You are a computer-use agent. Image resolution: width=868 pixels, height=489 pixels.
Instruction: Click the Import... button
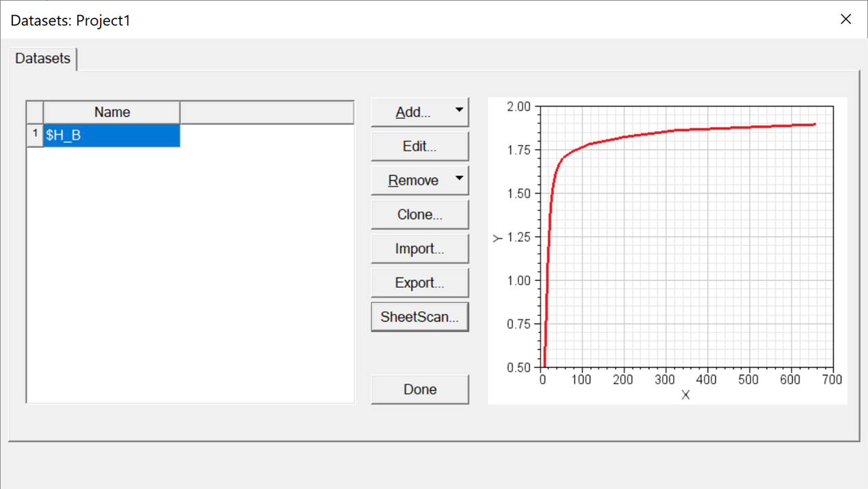(x=420, y=249)
